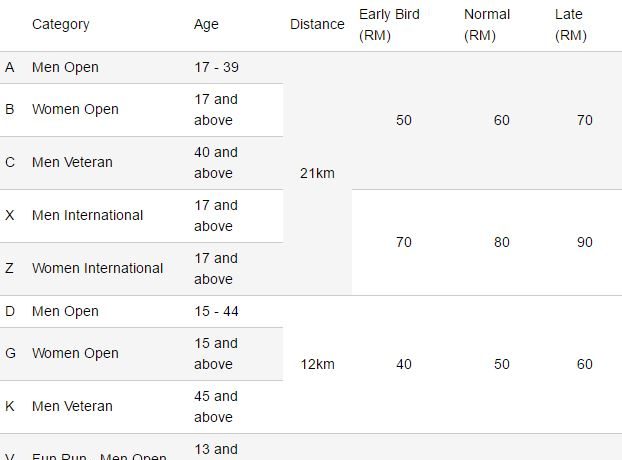622x460 pixels.
Task: Click Men Veteran category K row
Action: pos(142,407)
